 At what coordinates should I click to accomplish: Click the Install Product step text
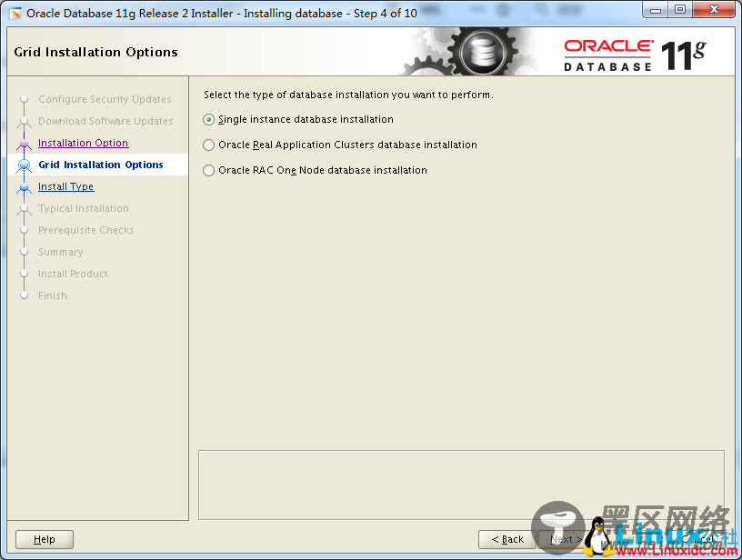point(73,274)
